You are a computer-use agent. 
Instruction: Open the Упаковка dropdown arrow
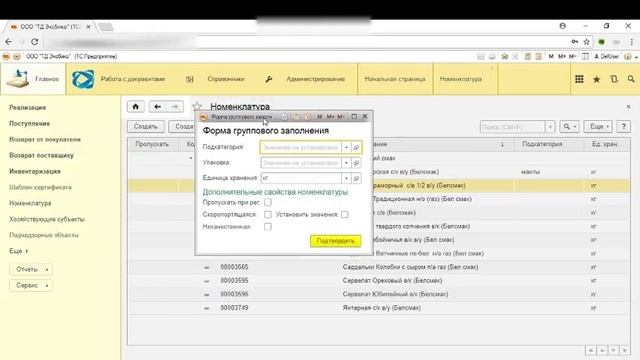[x=346, y=163]
